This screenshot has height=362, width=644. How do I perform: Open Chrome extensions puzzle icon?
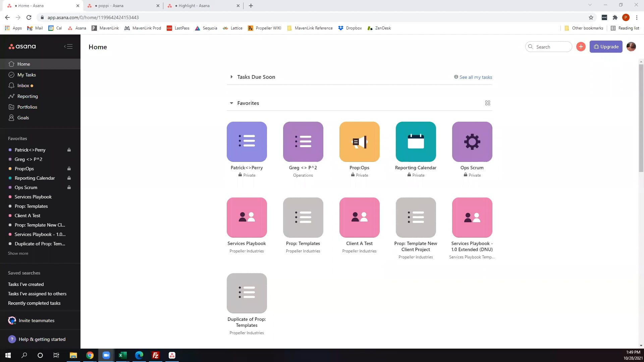pos(615,17)
